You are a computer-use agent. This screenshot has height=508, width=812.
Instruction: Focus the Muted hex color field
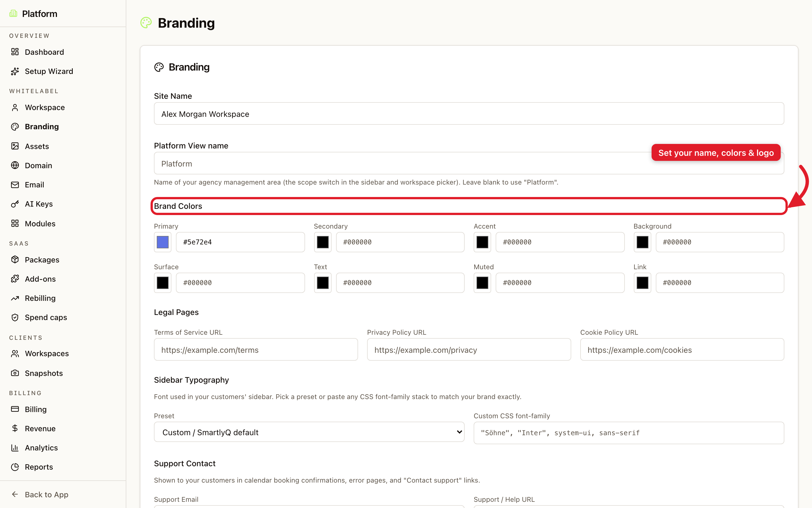[560, 283]
